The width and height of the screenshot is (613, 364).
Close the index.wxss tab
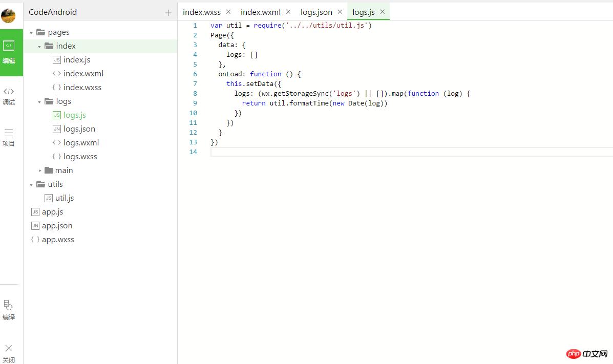tap(228, 11)
